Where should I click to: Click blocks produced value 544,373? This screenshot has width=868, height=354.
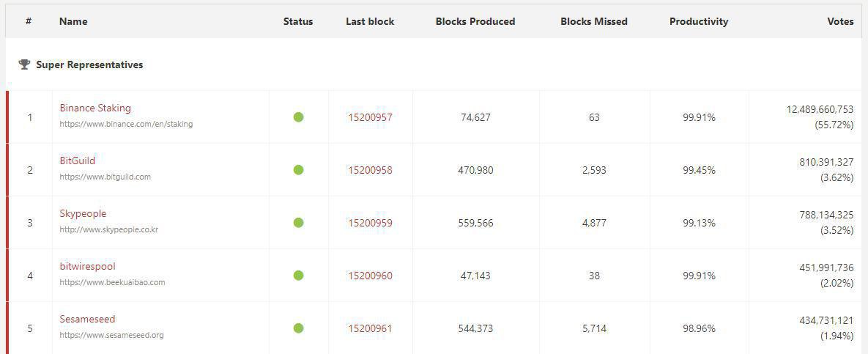[475, 328]
